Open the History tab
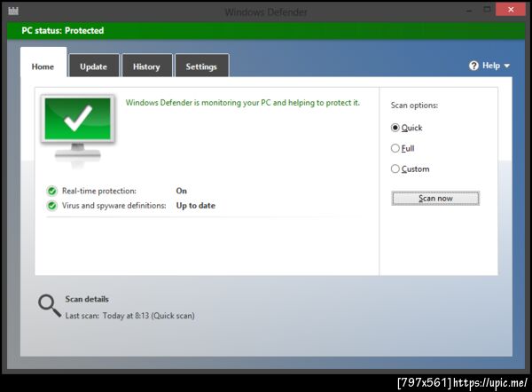The width and height of the screenshot is (532, 392). coord(146,66)
